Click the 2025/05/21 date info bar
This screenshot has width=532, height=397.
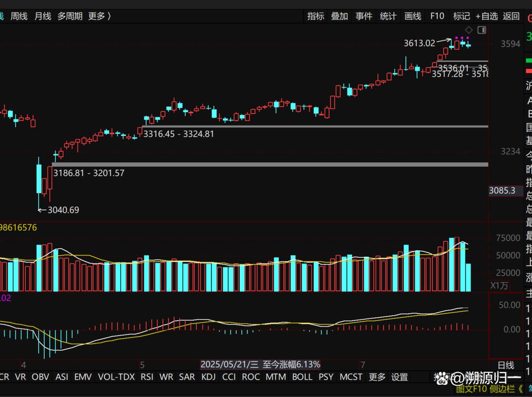260,364
